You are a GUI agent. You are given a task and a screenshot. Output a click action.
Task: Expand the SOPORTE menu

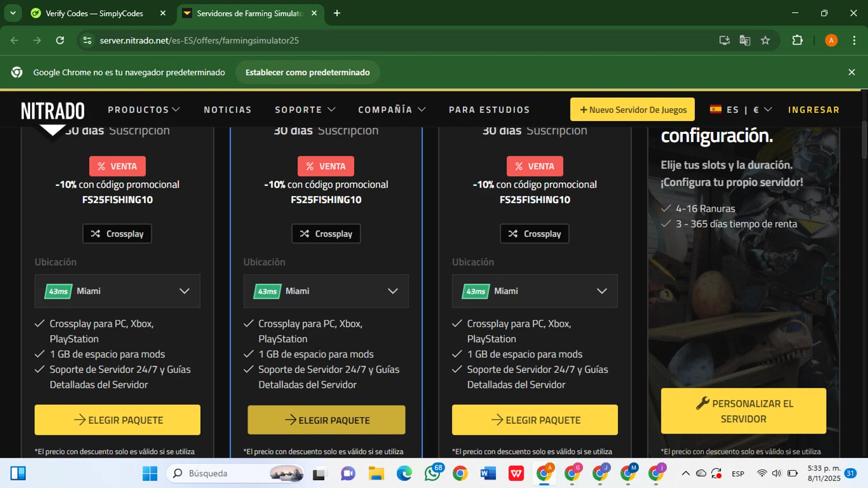tap(305, 110)
